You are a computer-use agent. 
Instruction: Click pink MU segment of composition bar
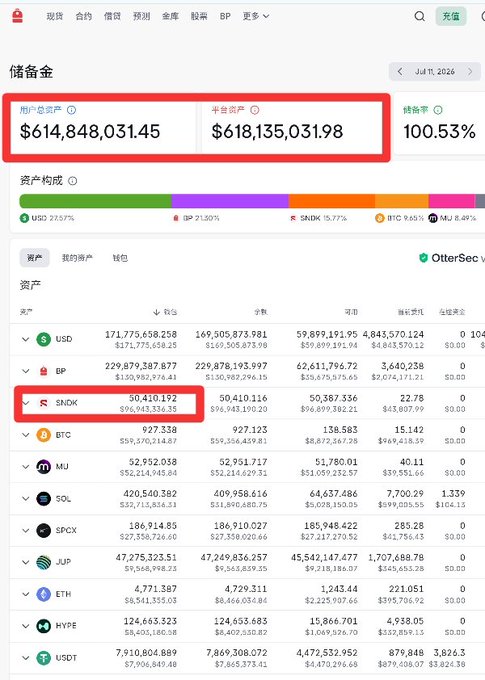pos(452,201)
